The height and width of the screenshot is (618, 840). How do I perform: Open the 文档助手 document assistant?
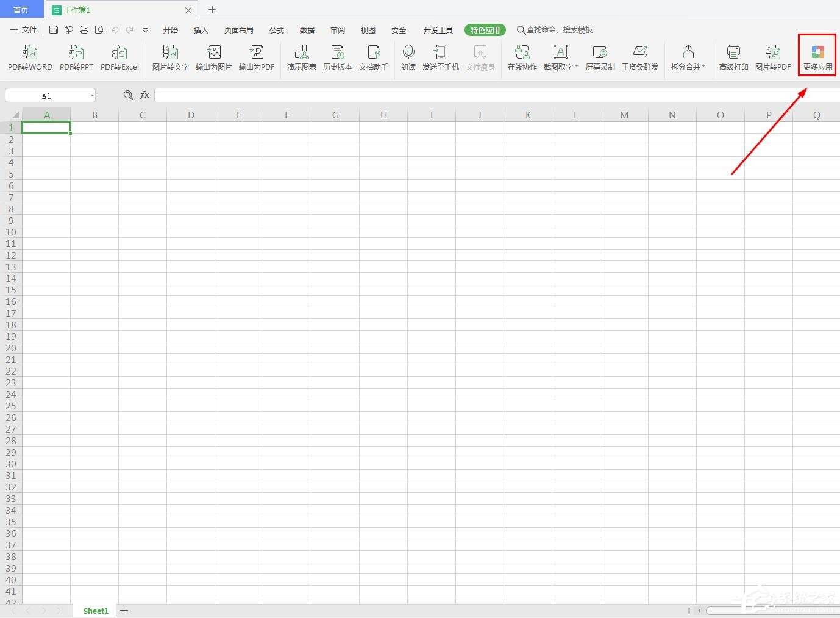click(374, 58)
